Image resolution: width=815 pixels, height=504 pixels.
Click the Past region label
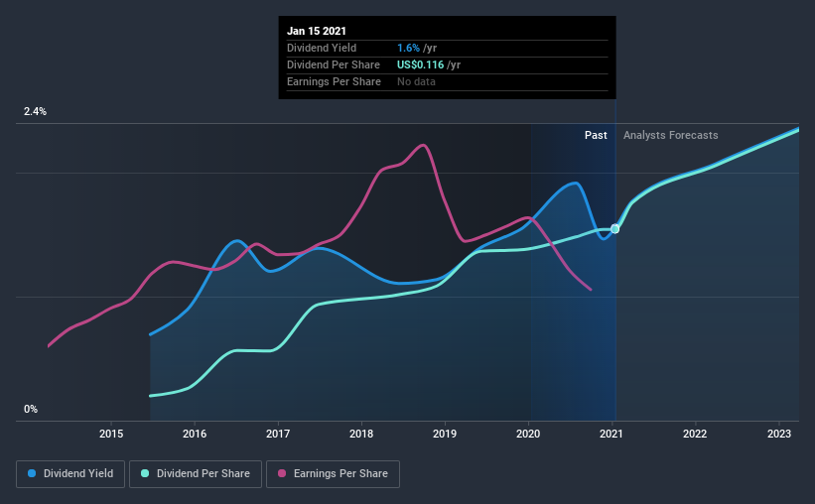click(596, 135)
